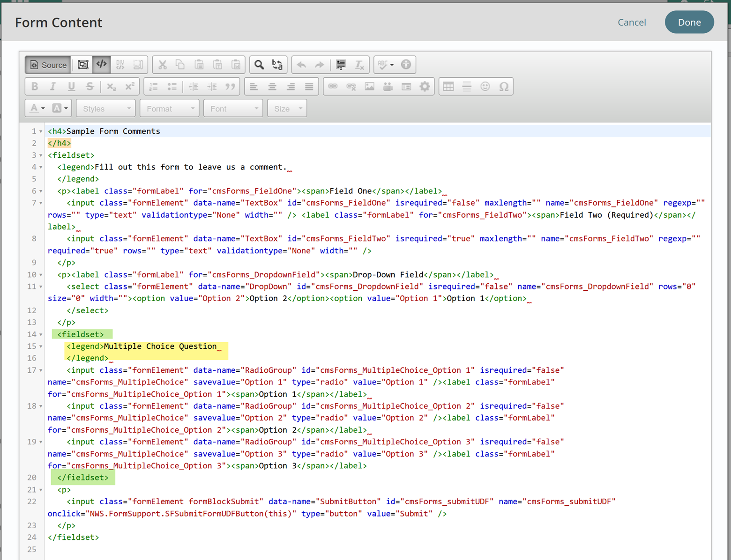Click the Insert Image icon

pyautogui.click(x=370, y=87)
